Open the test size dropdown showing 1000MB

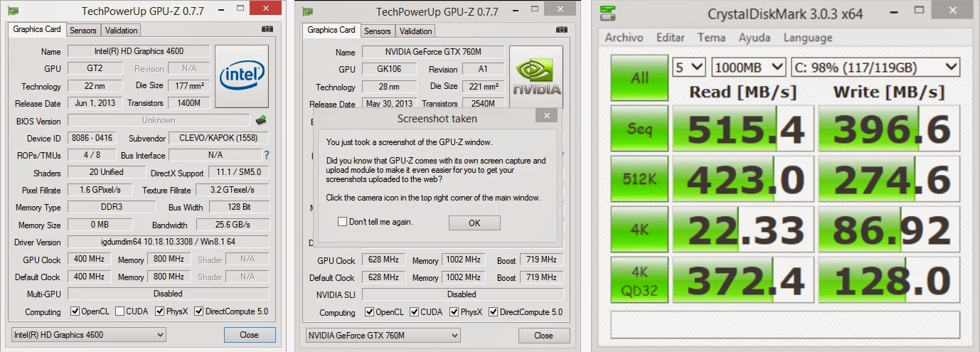pyautogui.click(x=748, y=67)
